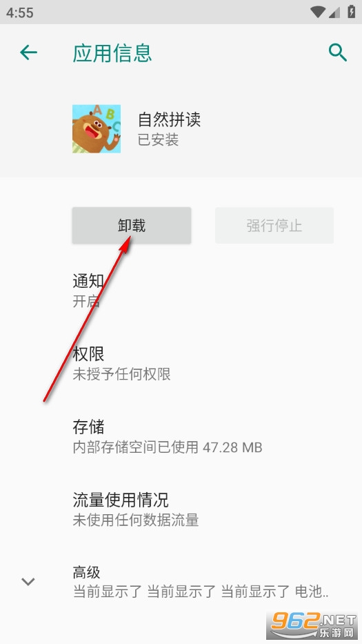Tap the 高级 advanced label

(87, 572)
